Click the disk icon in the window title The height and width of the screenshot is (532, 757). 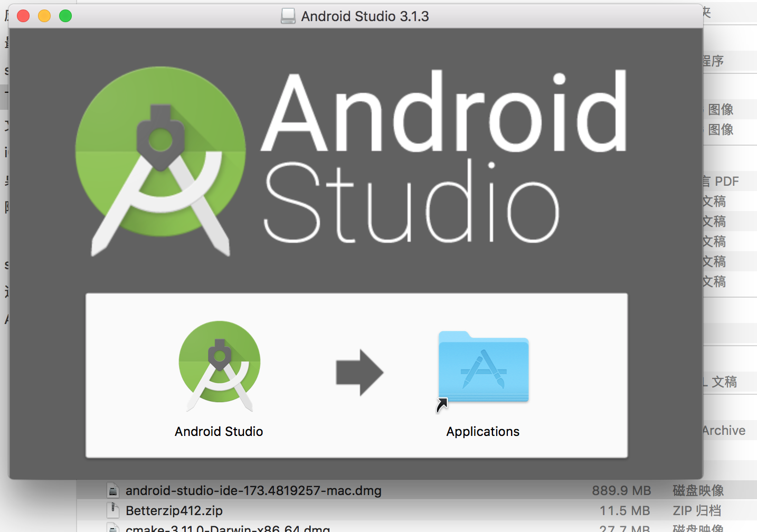pyautogui.click(x=288, y=16)
